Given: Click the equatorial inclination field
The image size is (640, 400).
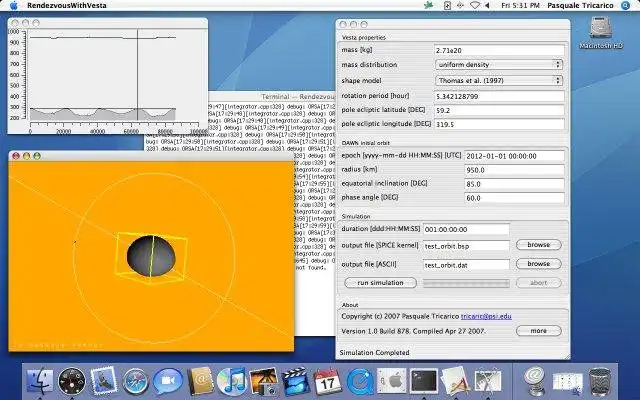Looking at the screenshot, I should (515, 184).
